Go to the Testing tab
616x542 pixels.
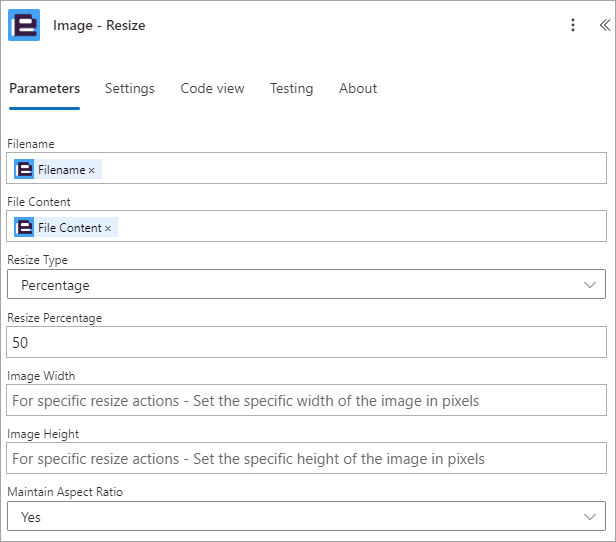pyautogui.click(x=292, y=89)
